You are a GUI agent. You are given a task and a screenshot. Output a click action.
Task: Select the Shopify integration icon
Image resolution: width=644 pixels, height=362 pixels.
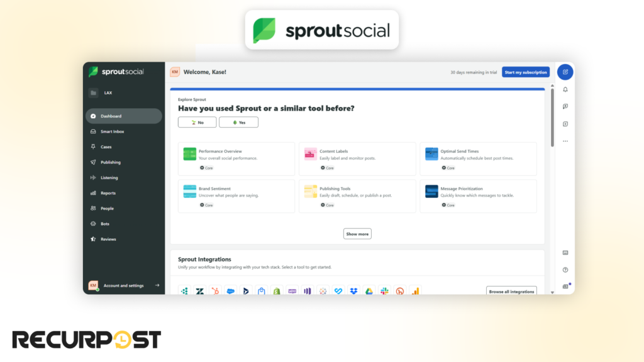point(276,291)
